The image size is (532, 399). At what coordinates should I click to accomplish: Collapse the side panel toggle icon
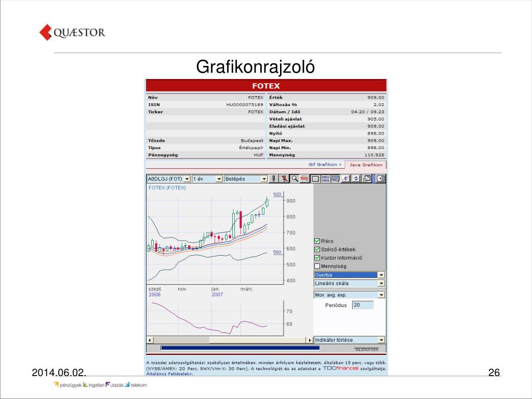(x=380, y=179)
